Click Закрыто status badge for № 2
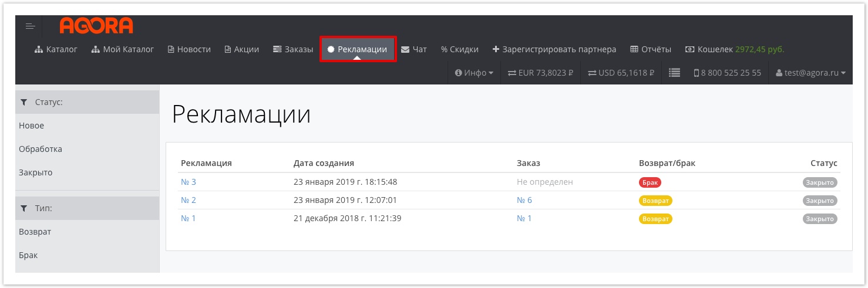This screenshot has width=868, height=288. [x=820, y=201]
